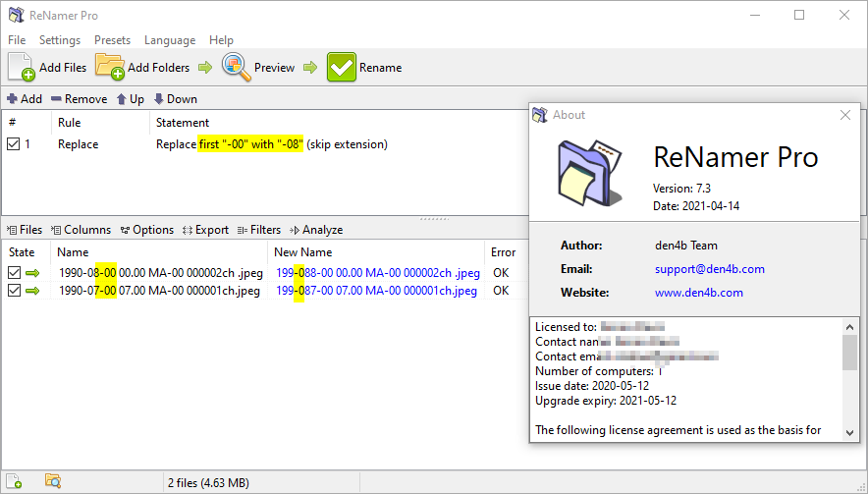The height and width of the screenshot is (494, 868).
Task: Open the Files menu in the files toolbar
Action: pyautogui.click(x=25, y=230)
